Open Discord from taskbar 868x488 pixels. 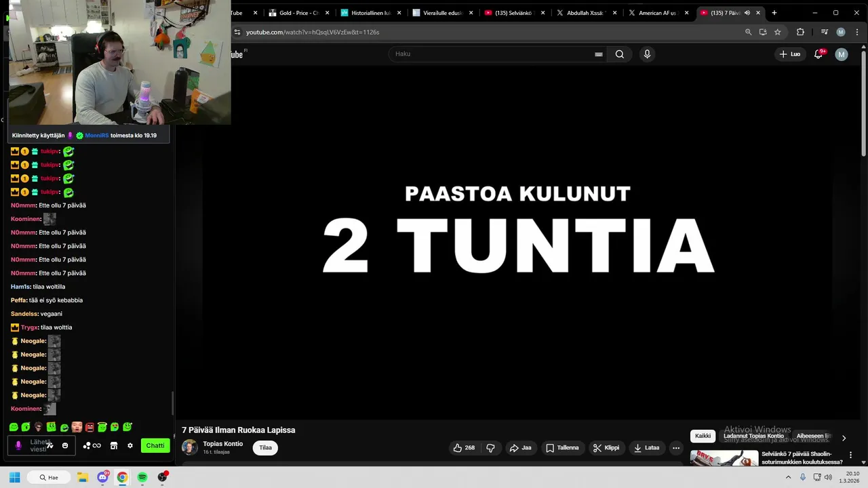(x=102, y=477)
